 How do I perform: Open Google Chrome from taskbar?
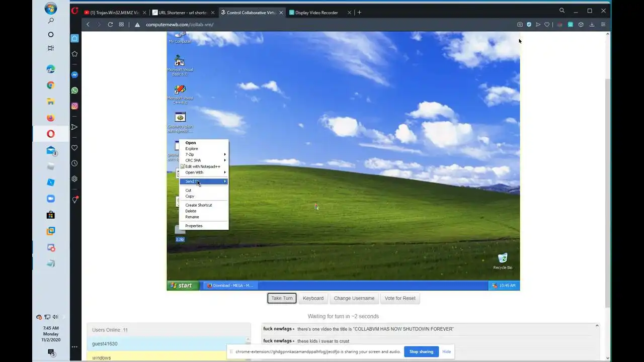click(51, 85)
